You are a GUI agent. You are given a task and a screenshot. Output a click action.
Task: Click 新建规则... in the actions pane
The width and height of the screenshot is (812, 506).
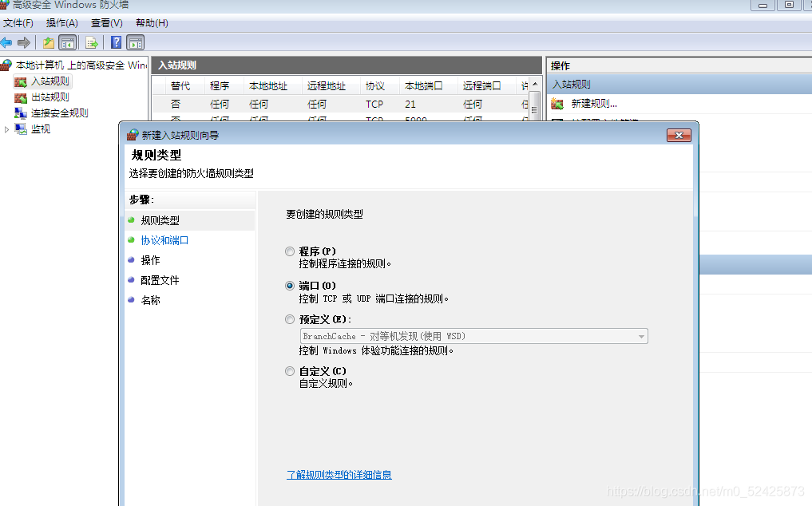[x=594, y=104]
